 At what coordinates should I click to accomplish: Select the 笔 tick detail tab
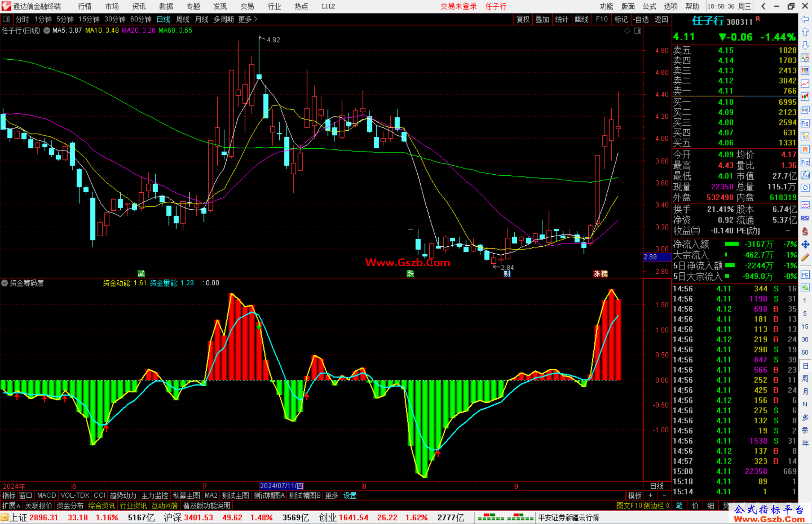(x=679, y=506)
